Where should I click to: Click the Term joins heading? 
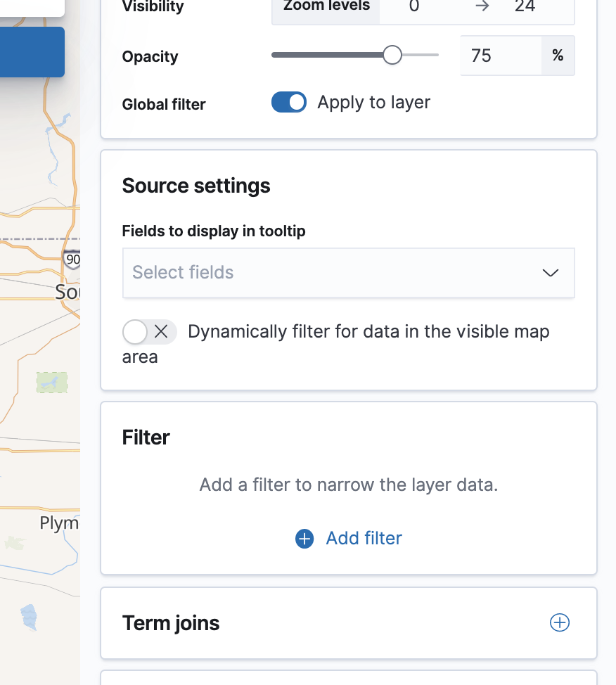171,623
